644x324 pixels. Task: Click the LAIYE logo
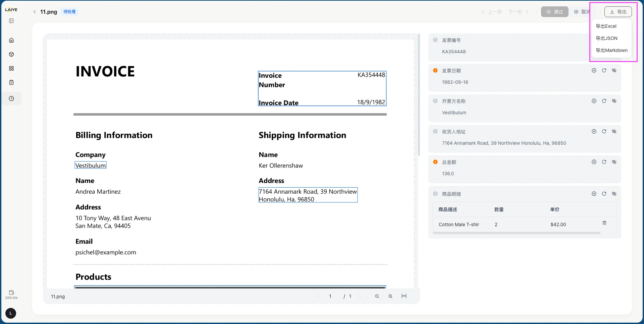click(x=11, y=10)
